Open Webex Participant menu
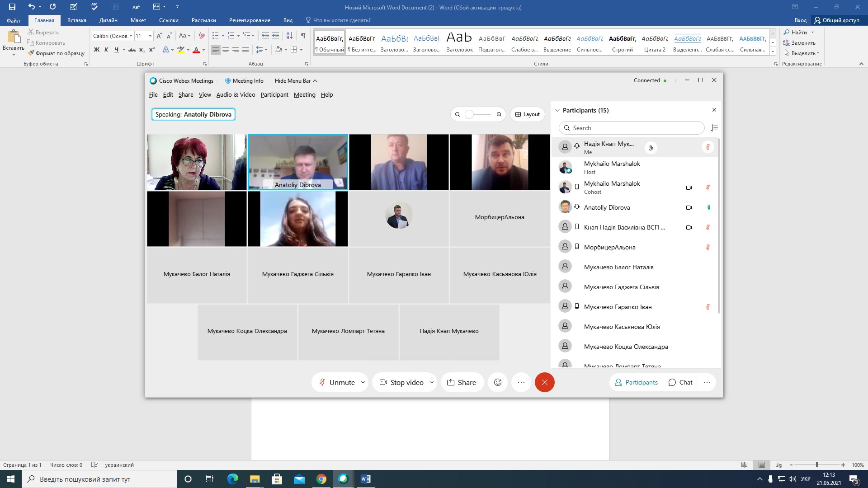 (274, 94)
